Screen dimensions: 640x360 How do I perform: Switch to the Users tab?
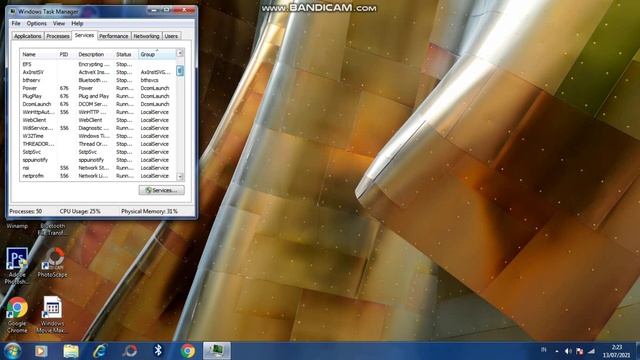pos(171,36)
